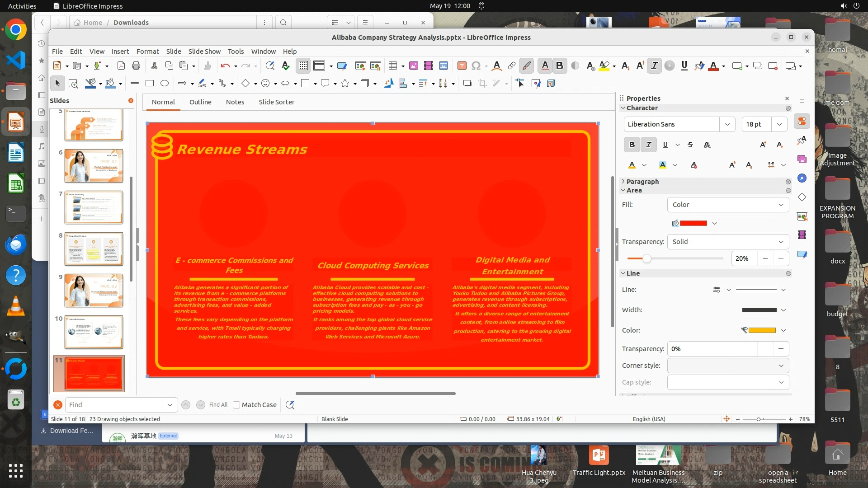Toggle Bold in the Properties sidebar
Screen dimensions: 868x488
(x=632, y=145)
